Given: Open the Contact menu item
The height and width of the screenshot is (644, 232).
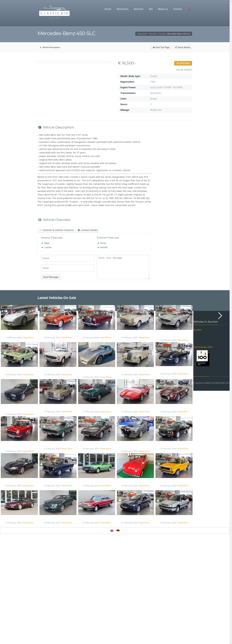Looking at the screenshot, I should pyautogui.click(x=177, y=9).
